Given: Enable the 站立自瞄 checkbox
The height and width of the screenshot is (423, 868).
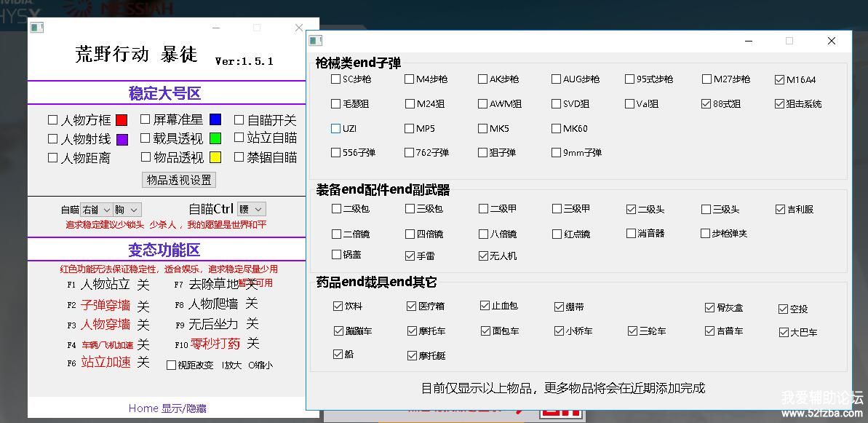Looking at the screenshot, I should click(239, 138).
